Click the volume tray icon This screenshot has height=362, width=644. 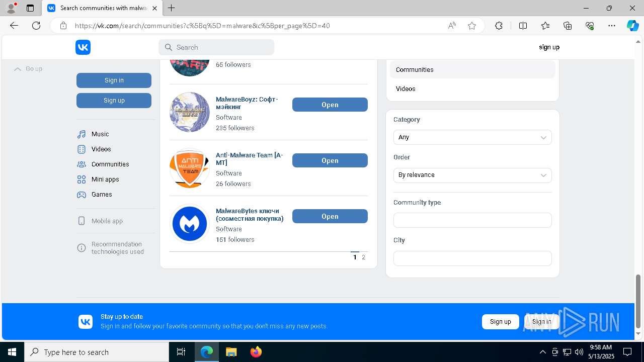point(579,352)
